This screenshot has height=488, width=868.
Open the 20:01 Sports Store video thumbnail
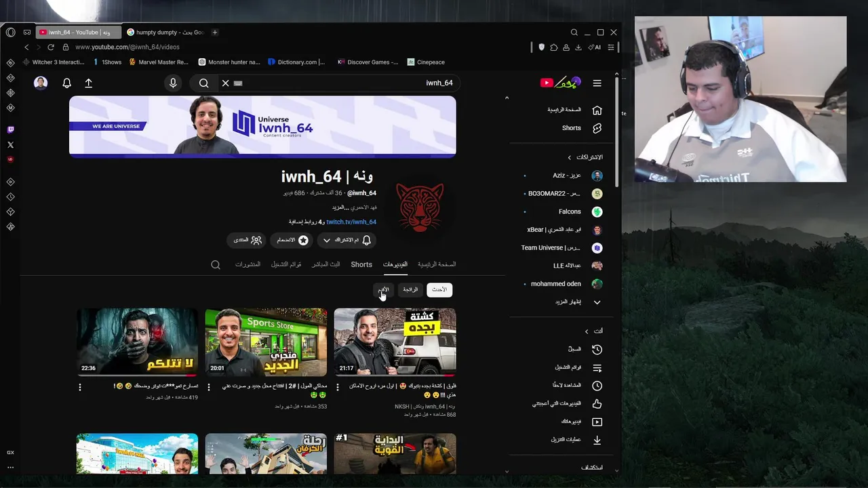[x=266, y=342]
